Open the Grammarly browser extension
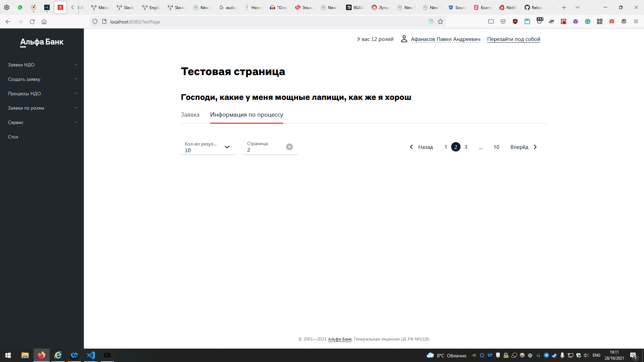This screenshot has width=644, height=362. (587, 21)
